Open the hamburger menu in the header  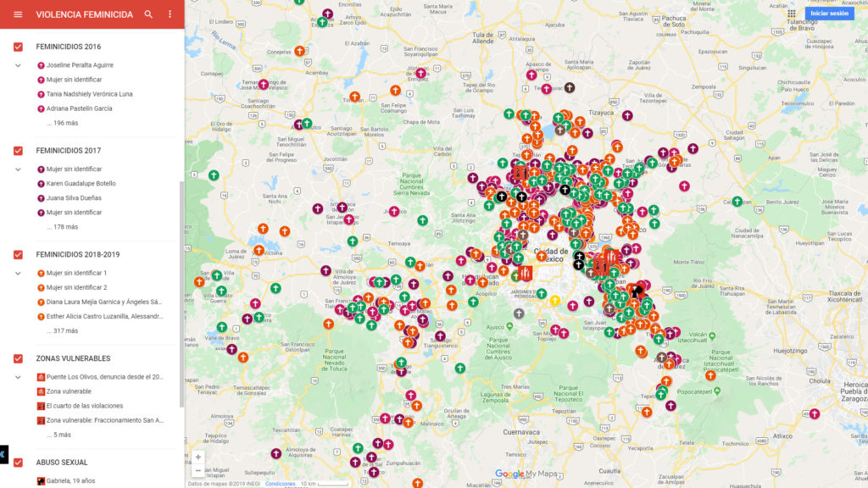coord(18,14)
